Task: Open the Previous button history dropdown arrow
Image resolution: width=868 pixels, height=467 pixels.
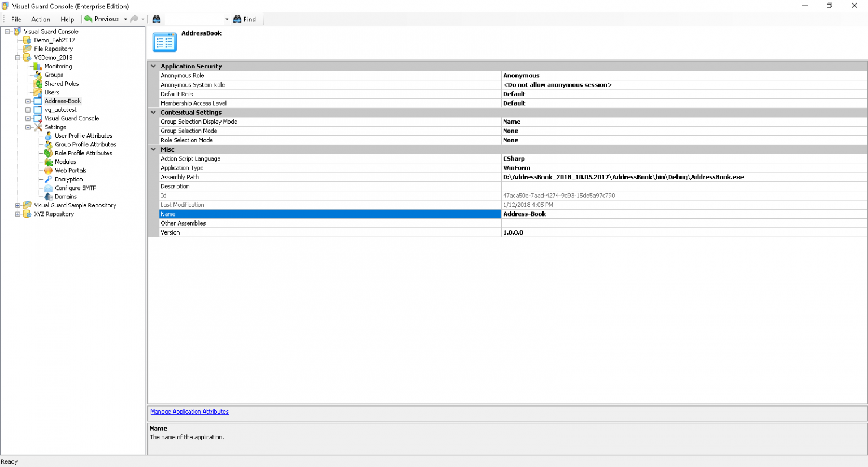Action: [125, 19]
